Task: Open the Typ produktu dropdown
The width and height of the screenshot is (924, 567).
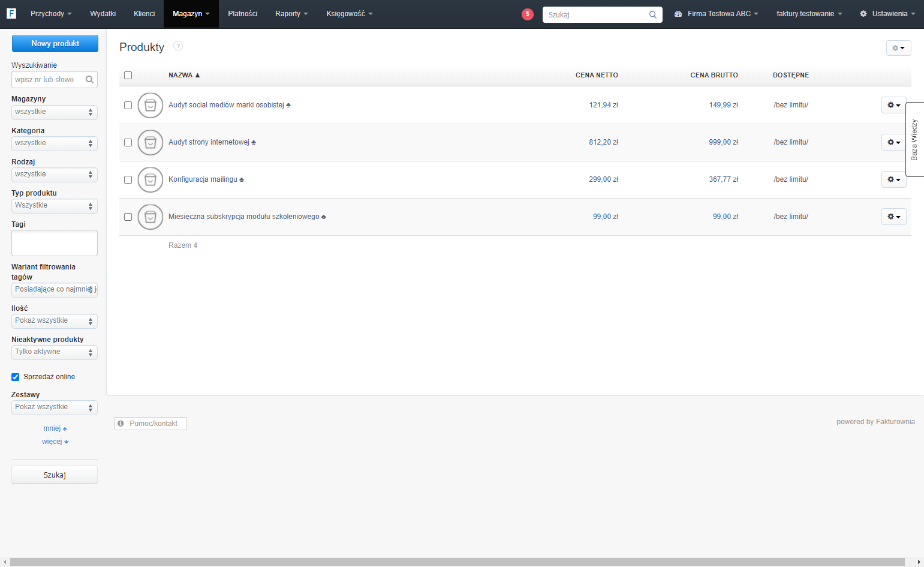Action: coord(55,206)
